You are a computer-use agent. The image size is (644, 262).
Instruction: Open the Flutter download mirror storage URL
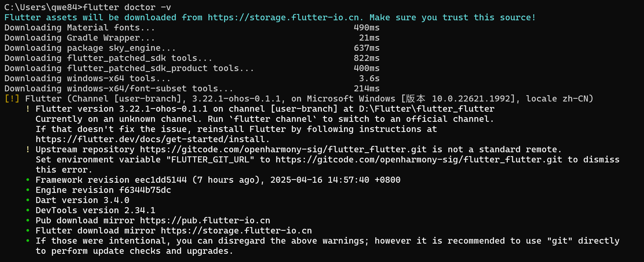point(236,231)
